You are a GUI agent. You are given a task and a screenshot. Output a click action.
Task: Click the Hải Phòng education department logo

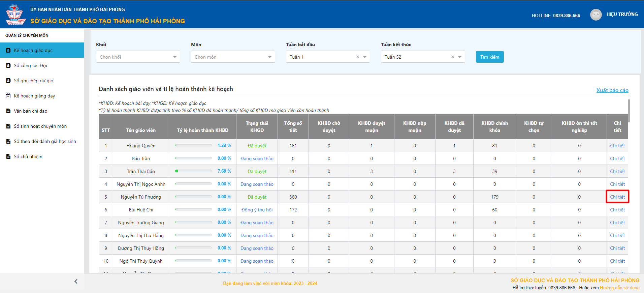15,14
